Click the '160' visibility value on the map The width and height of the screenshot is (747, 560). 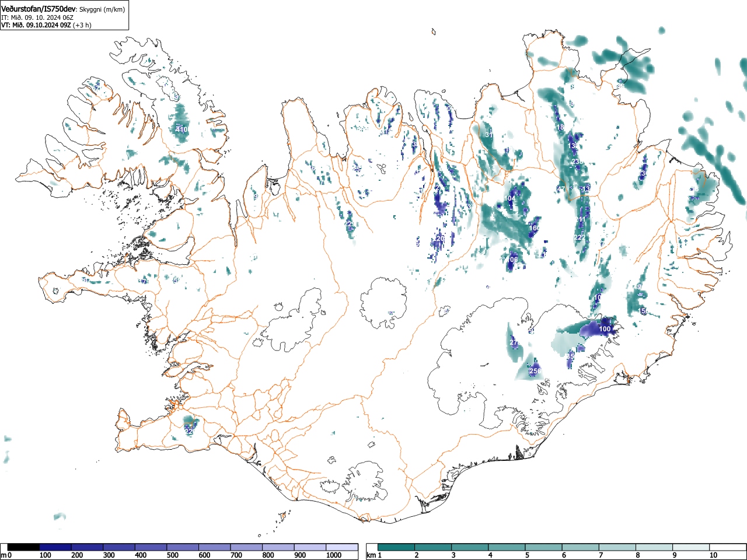(534, 228)
